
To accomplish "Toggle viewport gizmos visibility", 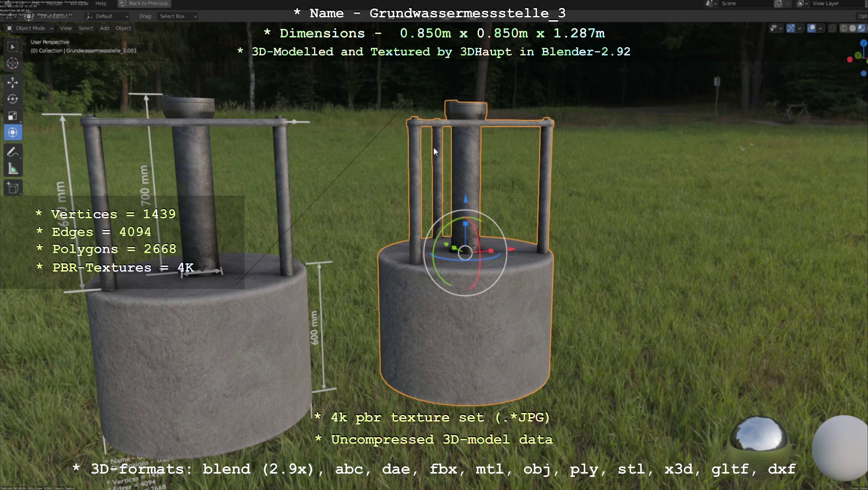I will (791, 28).
